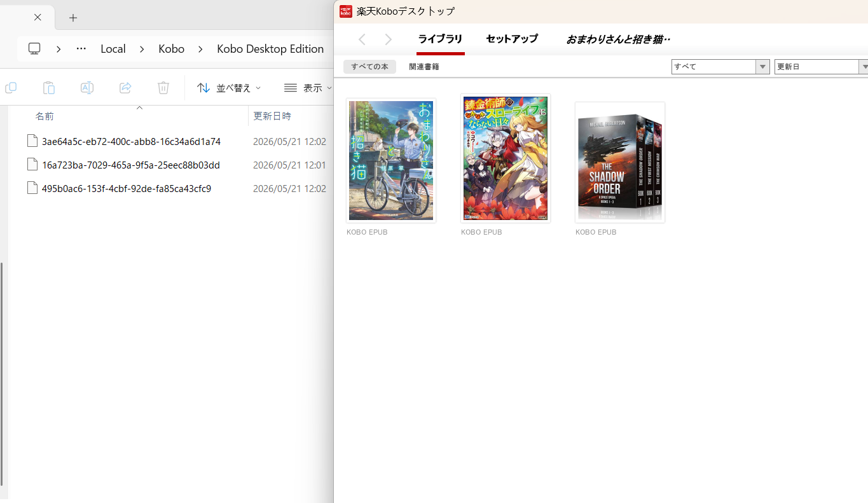Screen dimensions: 868x503
Task: Open the 並べ替え sort dropdown
Action: (x=229, y=88)
